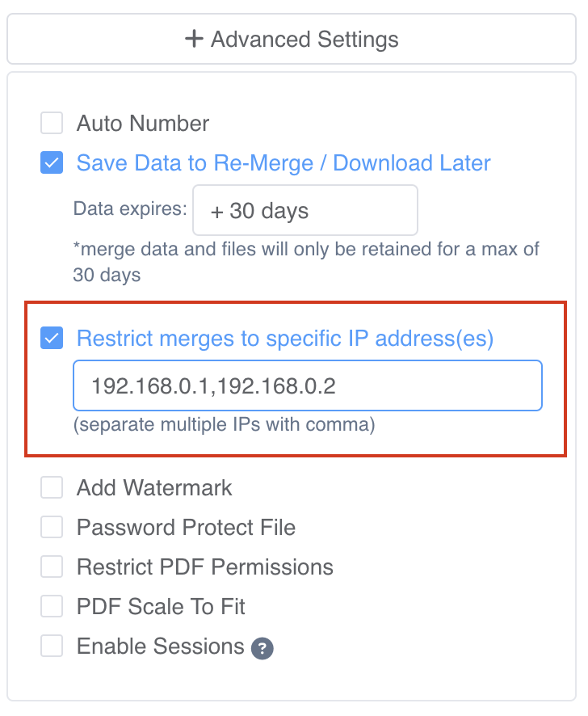Viewport: 588px width, 716px height.
Task: Click the Add Watermark label
Action: click(154, 487)
